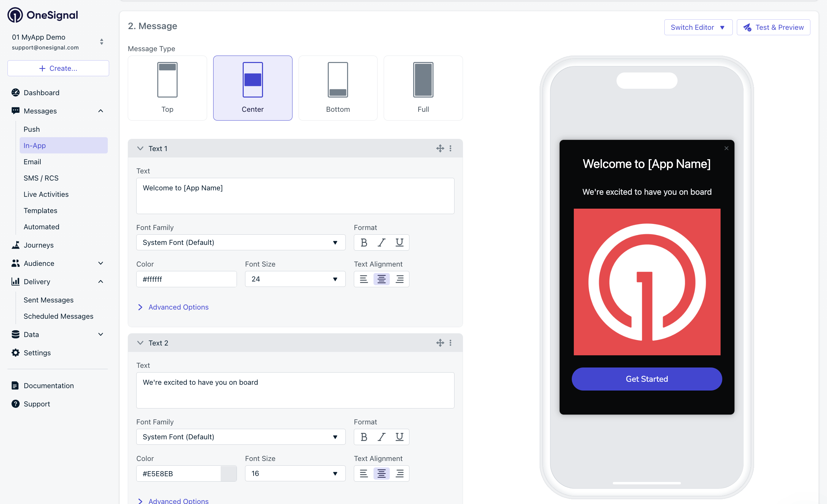Toggle Bold format for Text 1
827x504 pixels.
point(364,243)
